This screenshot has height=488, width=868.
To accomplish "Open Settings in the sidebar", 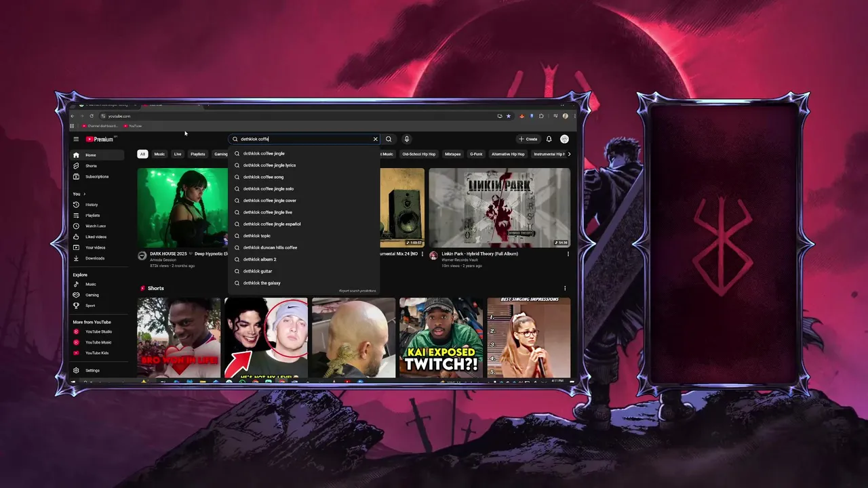I will pos(98,371).
